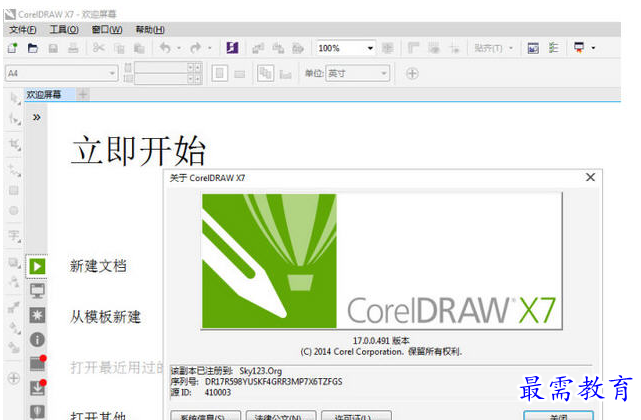Screen dimensions: 641x420
Task: Select the Ellipse tool in the toolbox
Action: coord(13,211)
